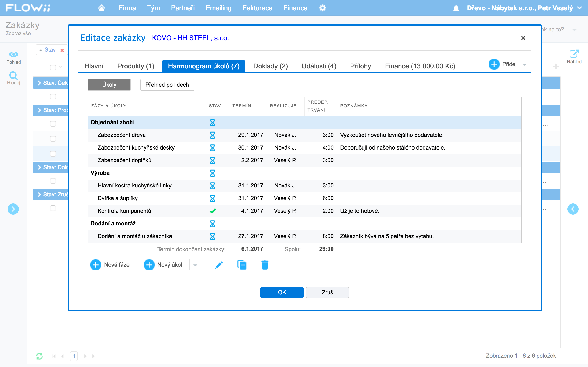588x367 pixels.
Task: Close the Editace zakázky dialog
Action: pos(523,38)
